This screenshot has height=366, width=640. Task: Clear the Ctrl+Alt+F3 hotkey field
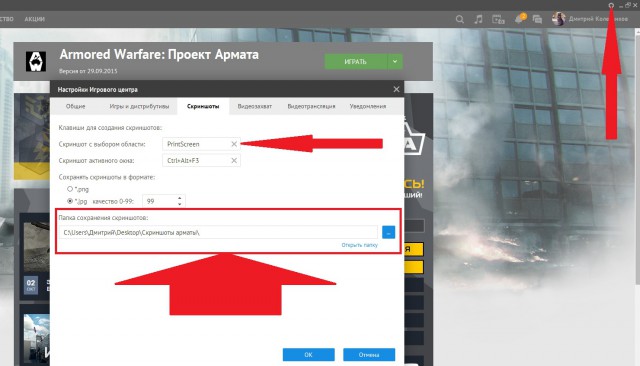tap(234, 160)
